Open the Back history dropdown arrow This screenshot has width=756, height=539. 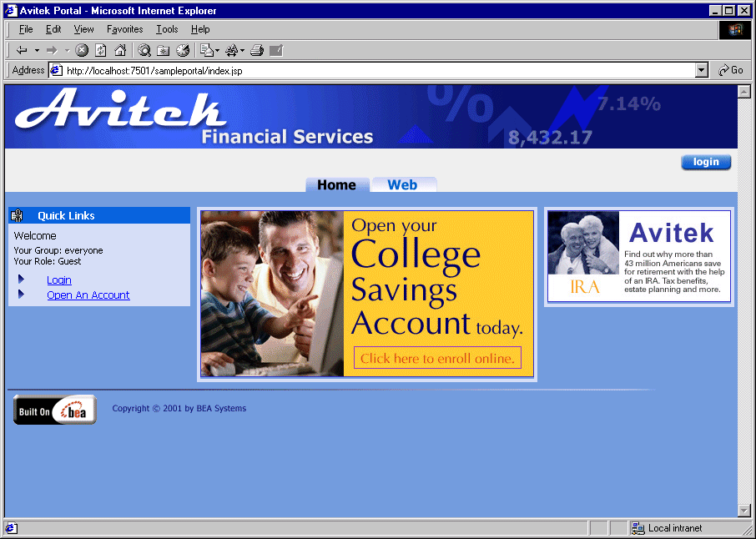click(37, 50)
